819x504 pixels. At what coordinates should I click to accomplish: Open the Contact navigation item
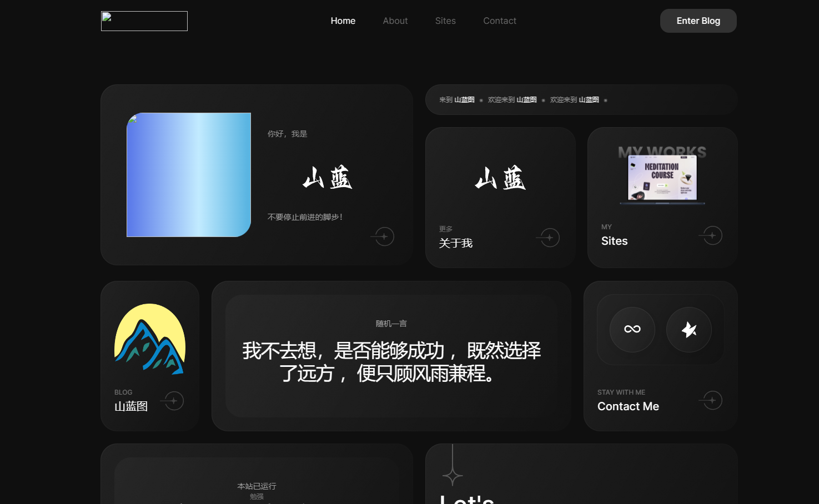(499, 21)
